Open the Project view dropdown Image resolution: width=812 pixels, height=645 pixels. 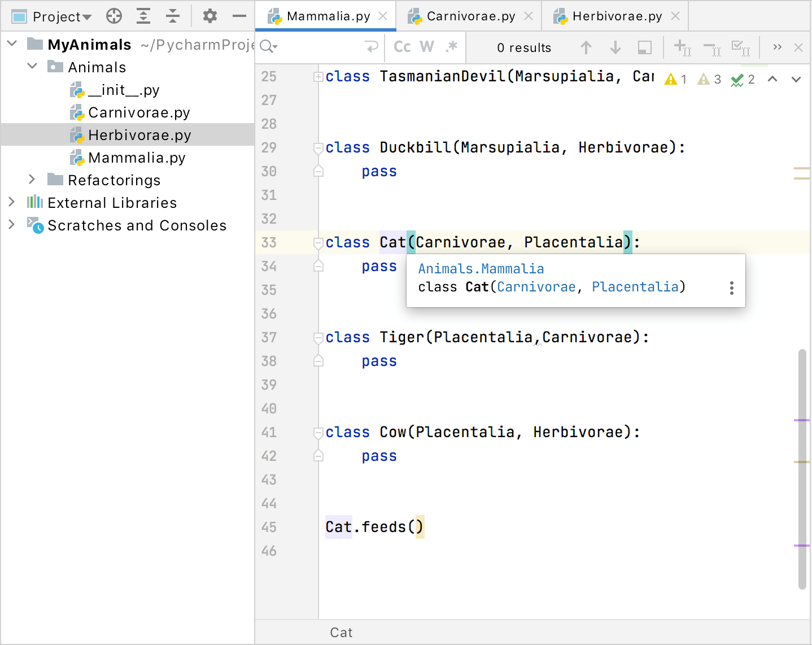coord(62,17)
